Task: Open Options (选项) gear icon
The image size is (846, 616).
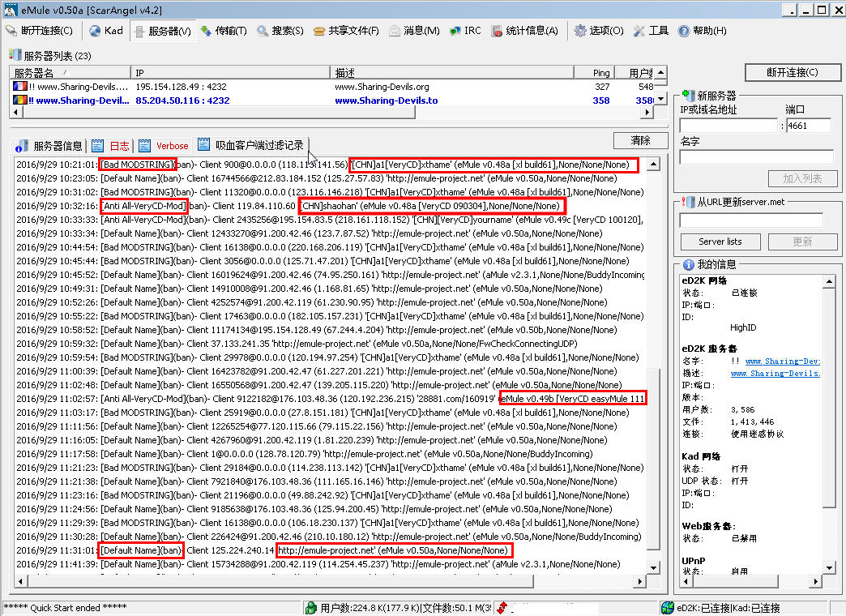Action: click(x=580, y=31)
